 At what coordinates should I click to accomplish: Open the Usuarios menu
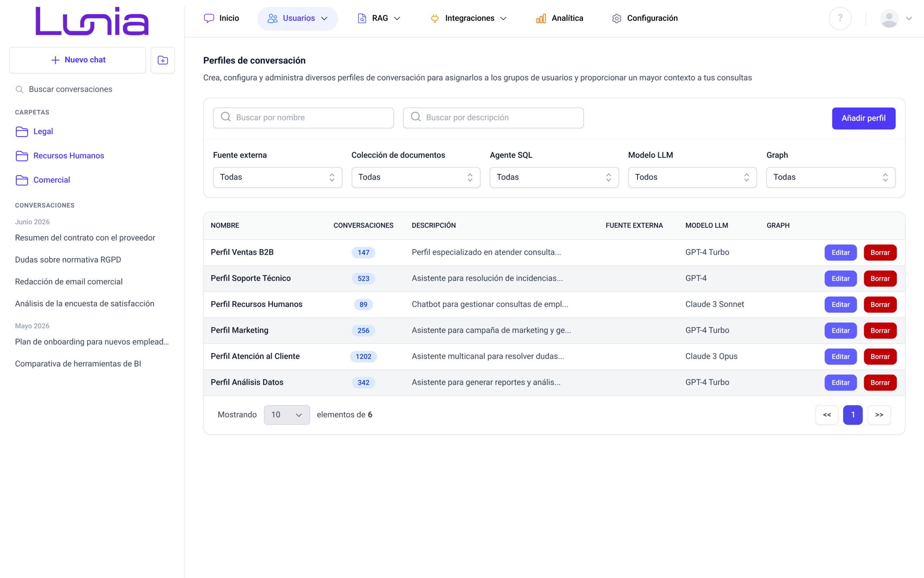297,18
